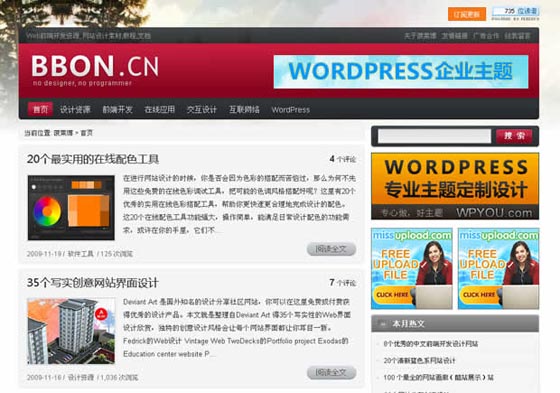The height and width of the screenshot is (393, 560).
Task: Click the left missupload.com ad banner
Action: (412, 269)
